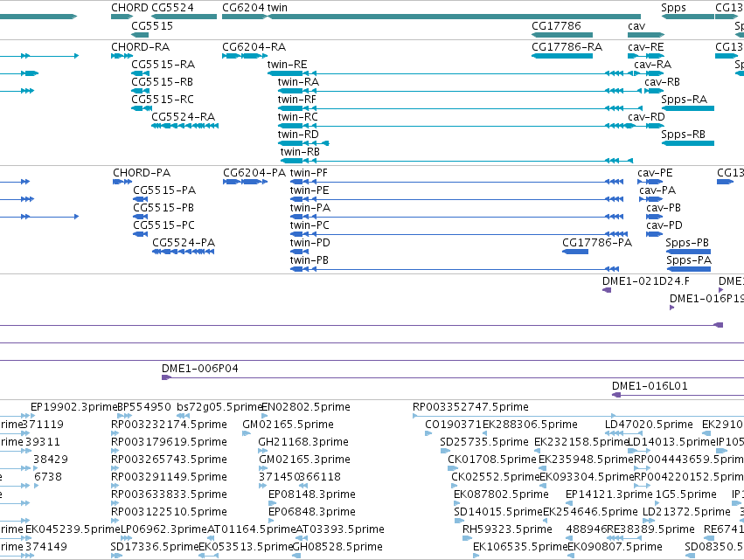Select the twin-PE protein label

[x=309, y=190]
